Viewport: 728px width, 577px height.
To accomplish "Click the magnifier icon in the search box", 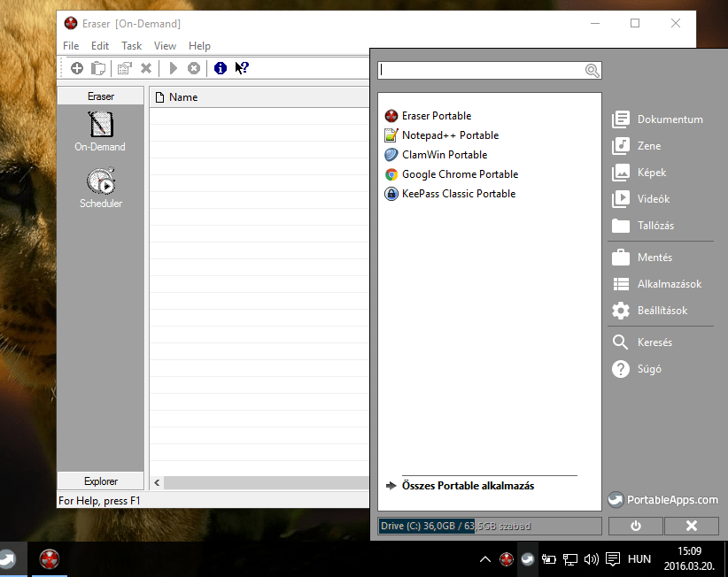I will [x=592, y=71].
